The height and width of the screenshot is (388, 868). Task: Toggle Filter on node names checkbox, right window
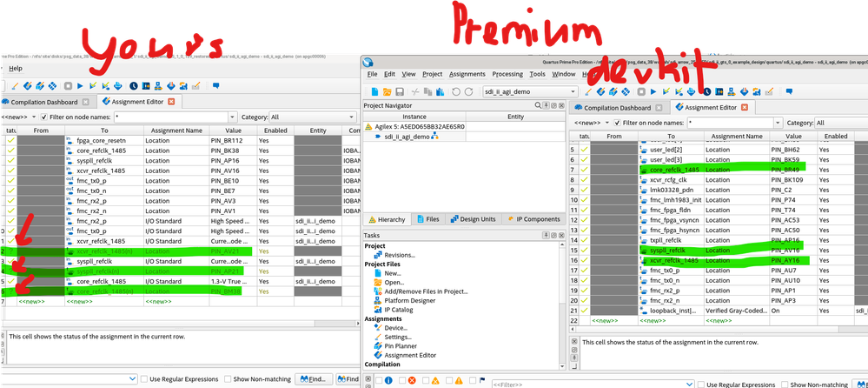(x=619, y=123)
